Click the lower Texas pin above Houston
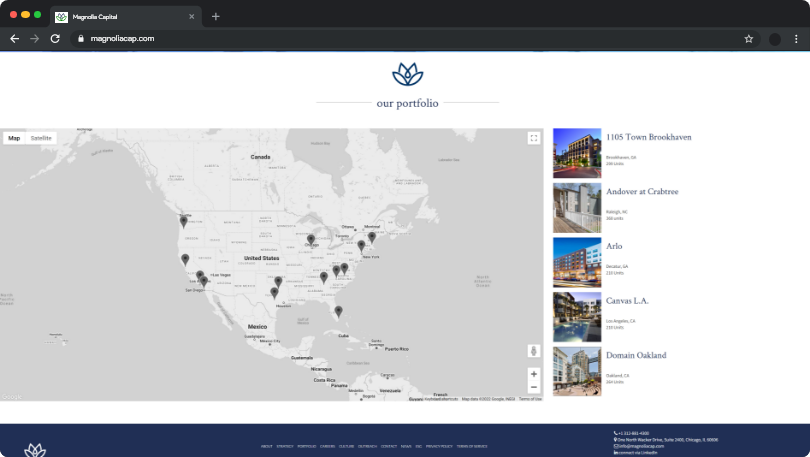810x457 pixels. (x=274, y=293)
